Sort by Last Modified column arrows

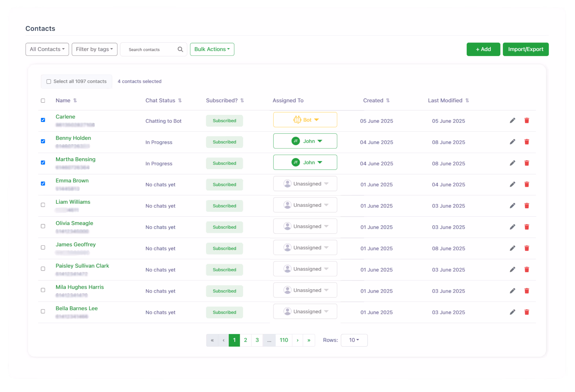[467, 101]
